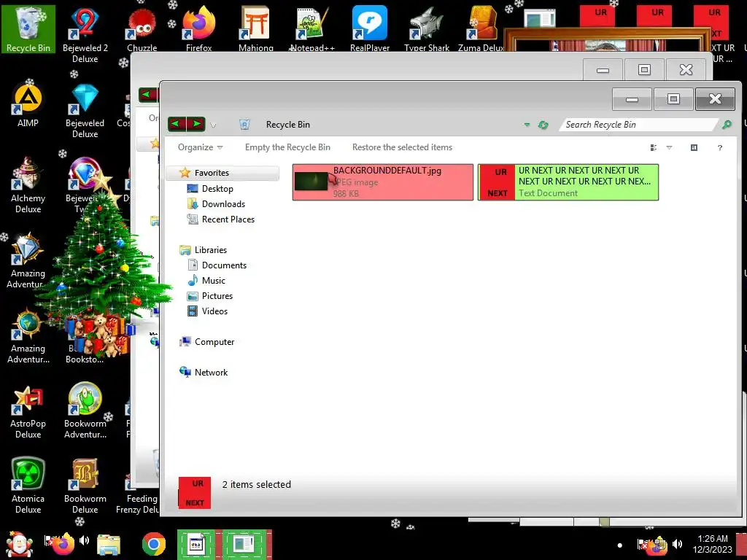Screen dimensions: 747x560
Task: Click the Firefox icon on the taskbar
Action: (x=63, y=544)
